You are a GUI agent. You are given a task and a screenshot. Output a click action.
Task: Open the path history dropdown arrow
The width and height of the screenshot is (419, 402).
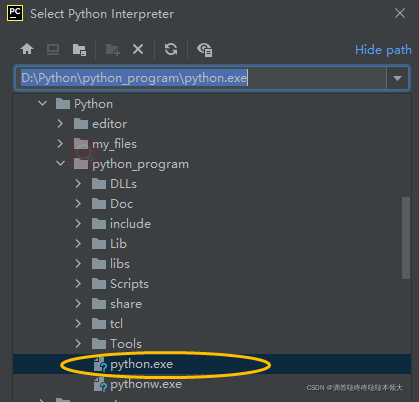tap(397, 78)
